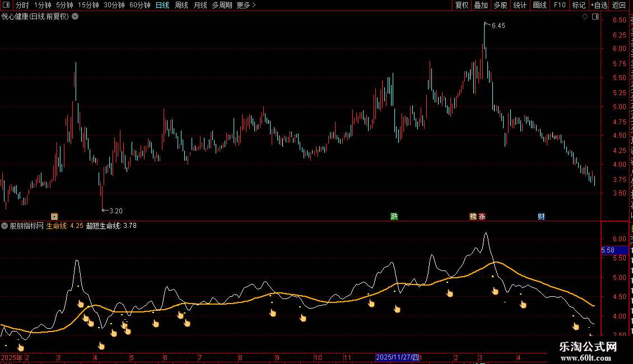
Task: Click the 复权 button
Action: tap(462, 5)
